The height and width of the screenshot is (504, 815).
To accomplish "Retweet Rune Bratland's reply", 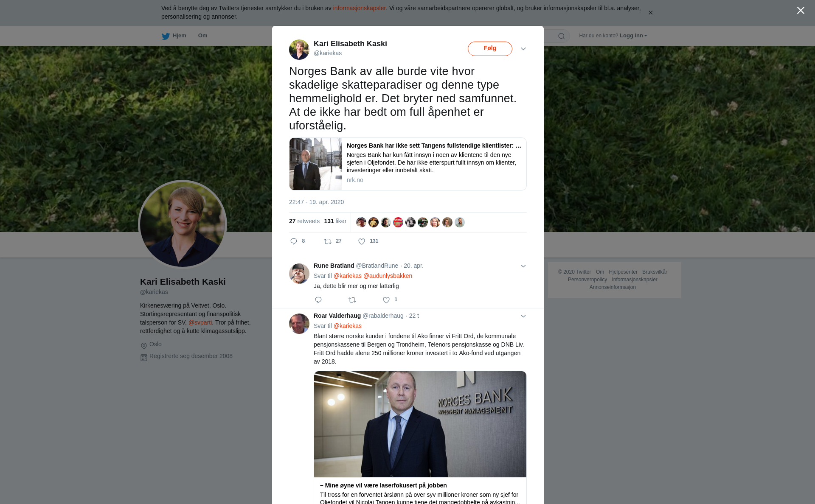I will coord(352,300).
